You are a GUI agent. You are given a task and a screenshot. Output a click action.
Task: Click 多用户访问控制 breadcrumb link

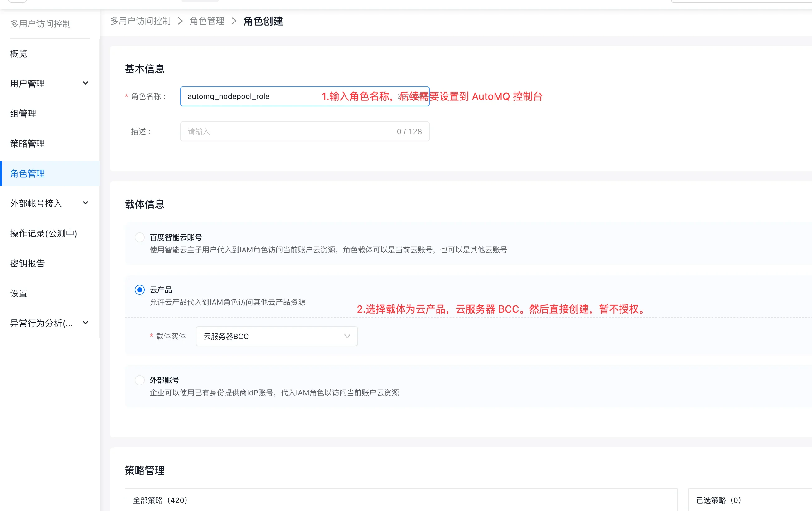tap(140, 21)
